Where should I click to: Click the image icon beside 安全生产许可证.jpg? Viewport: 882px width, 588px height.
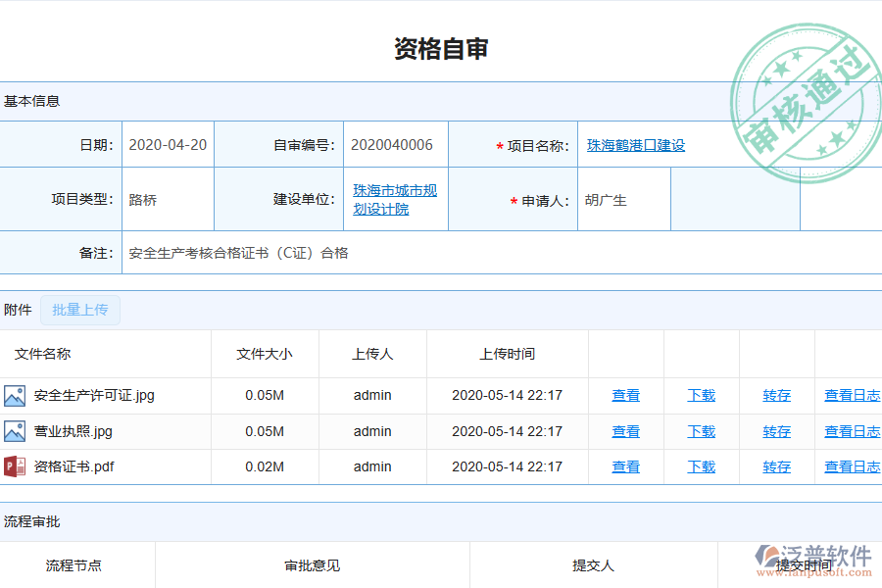click(17, 396)
